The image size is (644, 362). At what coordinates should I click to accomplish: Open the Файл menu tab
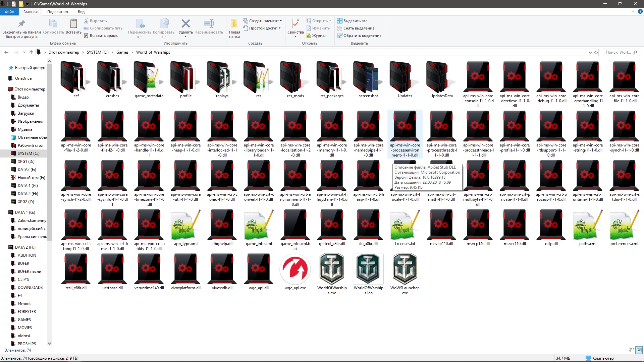point(9,12)
